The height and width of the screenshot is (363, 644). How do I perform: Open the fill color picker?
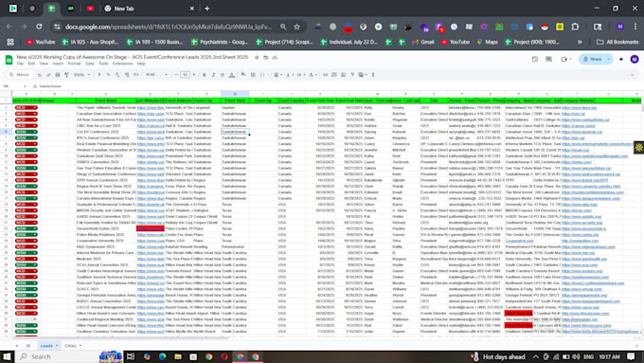243,75
